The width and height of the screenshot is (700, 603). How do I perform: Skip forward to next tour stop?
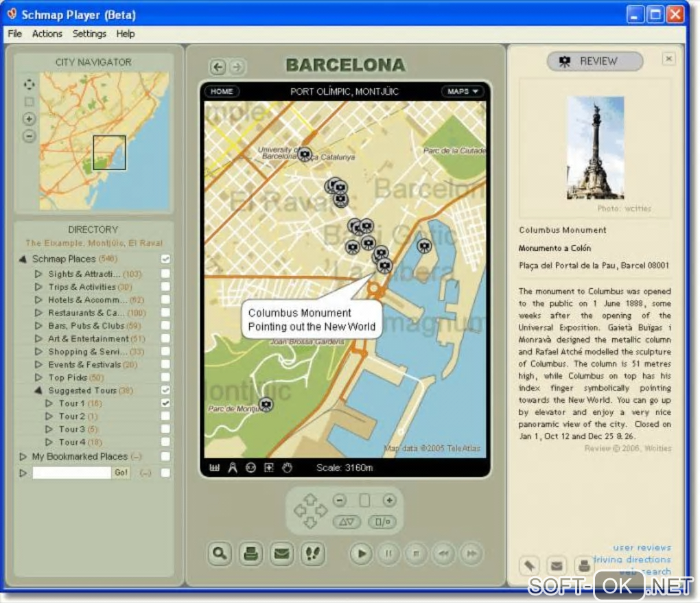[x=471, y=554]
